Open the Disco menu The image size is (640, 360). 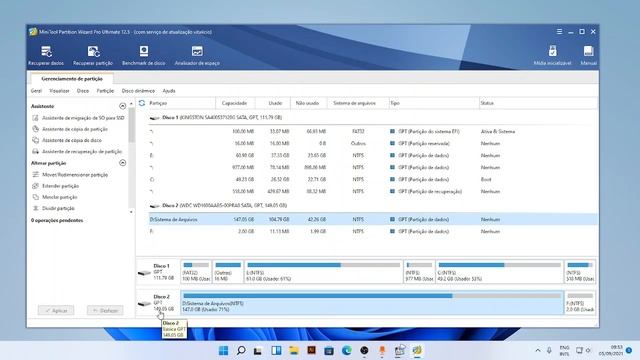83,91
